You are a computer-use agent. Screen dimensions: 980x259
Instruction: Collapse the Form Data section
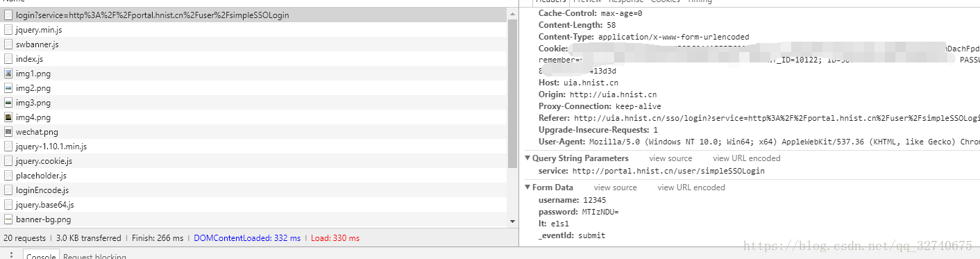pyautogui.click(x=527, y=187)
